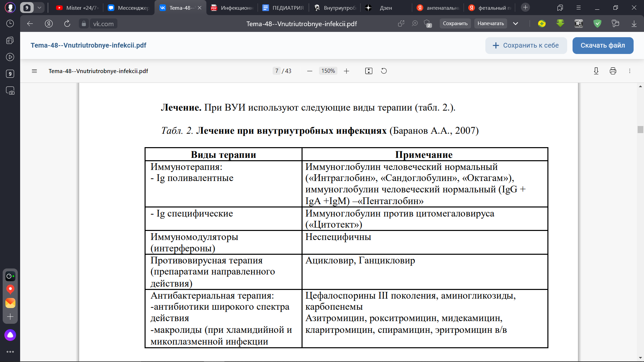
Task: Click the vk.com address field
Action: (103, 24)
